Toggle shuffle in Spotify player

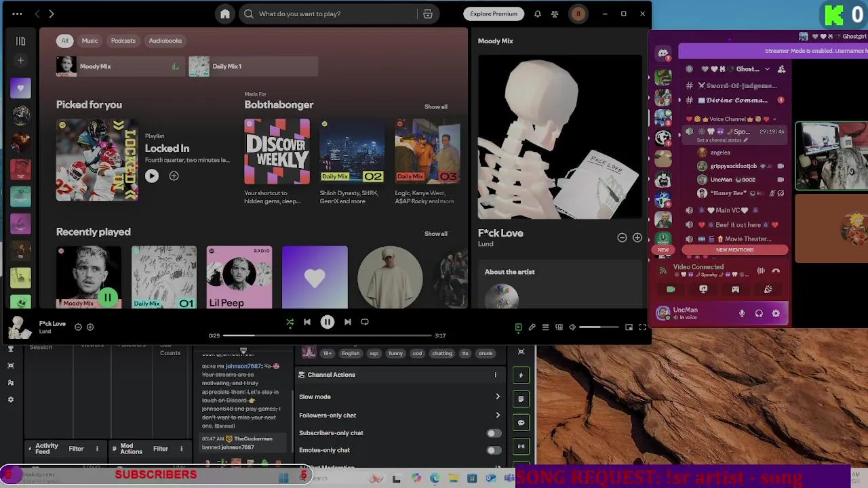(x=290, y=322)
